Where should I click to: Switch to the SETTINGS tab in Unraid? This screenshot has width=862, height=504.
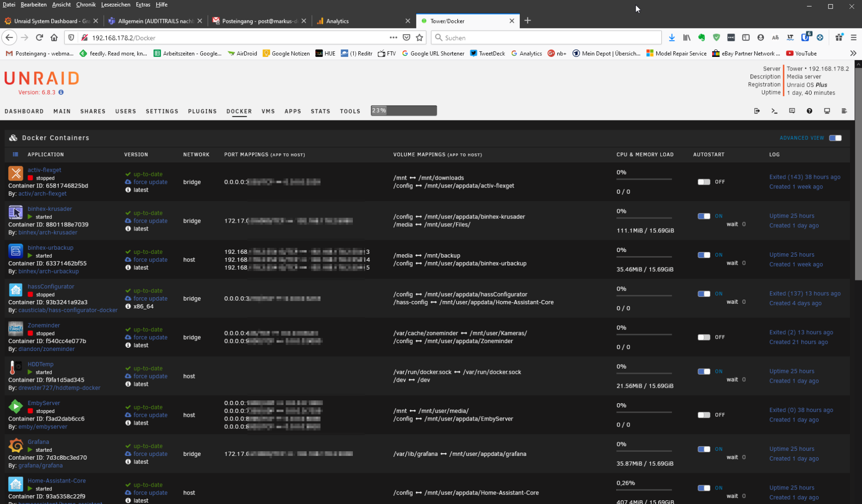[x=162, y=111]
